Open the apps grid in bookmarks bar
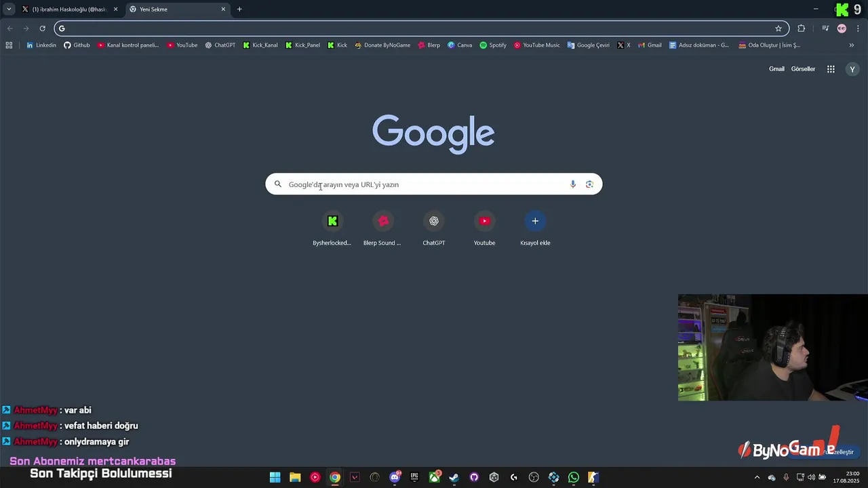Image resolution: width=868 pixels, height=488 pixels. (9, 45)
